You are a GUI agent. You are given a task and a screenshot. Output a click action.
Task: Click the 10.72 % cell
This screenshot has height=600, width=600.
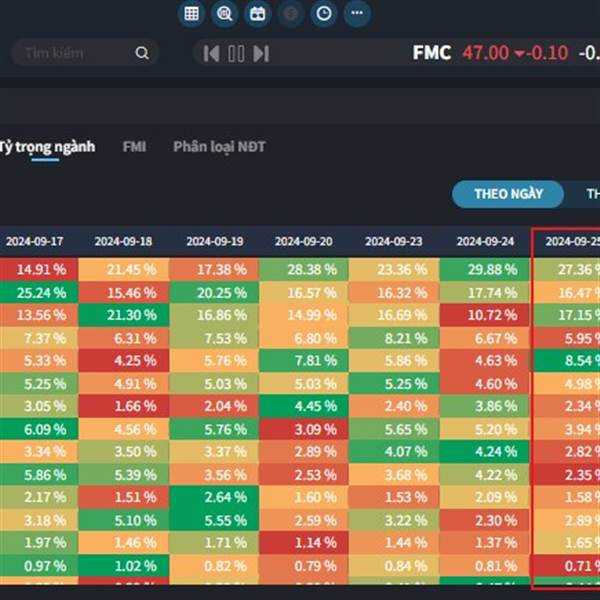pos(485,315)
